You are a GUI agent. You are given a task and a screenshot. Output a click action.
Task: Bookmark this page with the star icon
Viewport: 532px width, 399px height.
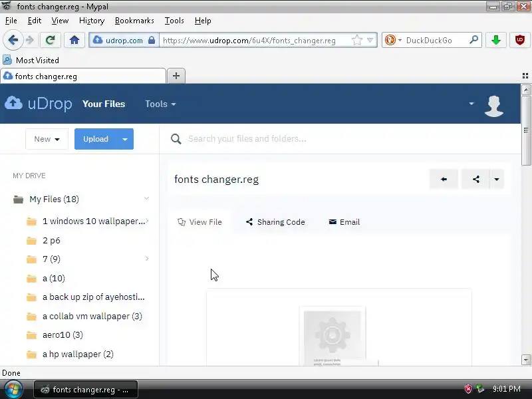point(357,41)
